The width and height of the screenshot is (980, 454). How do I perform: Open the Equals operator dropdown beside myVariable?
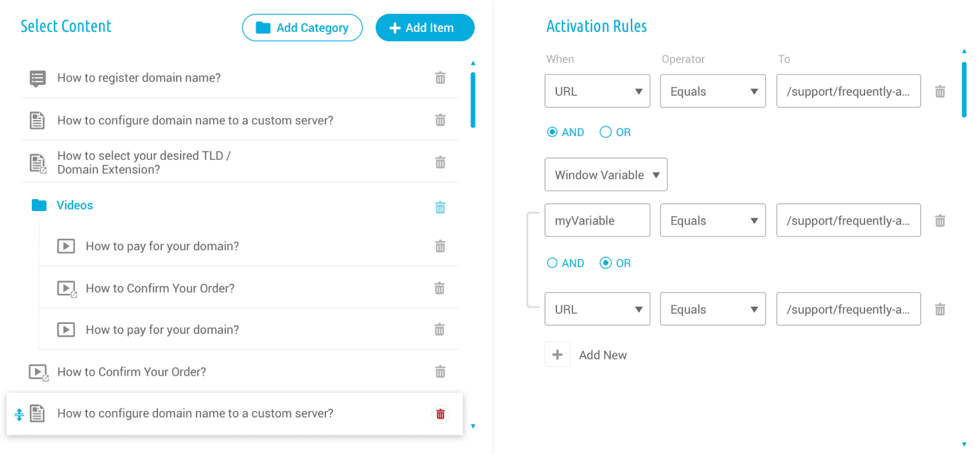713,220
